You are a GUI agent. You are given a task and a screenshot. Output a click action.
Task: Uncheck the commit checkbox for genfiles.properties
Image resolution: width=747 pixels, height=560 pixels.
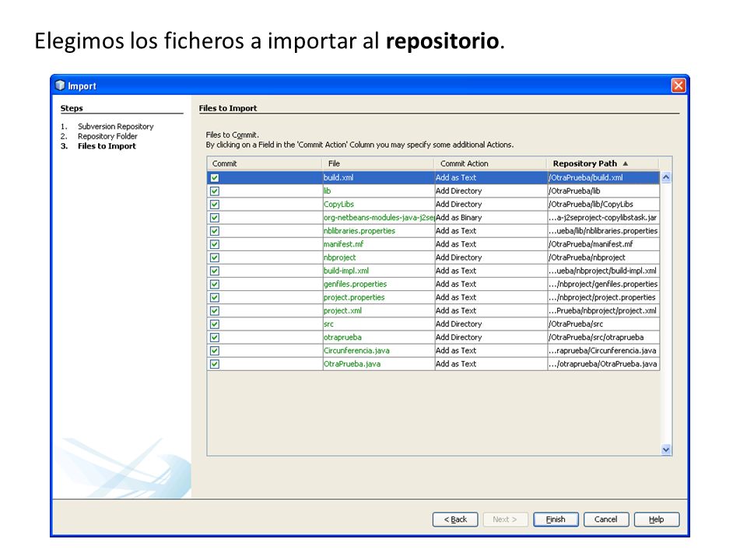coord(215,285)
